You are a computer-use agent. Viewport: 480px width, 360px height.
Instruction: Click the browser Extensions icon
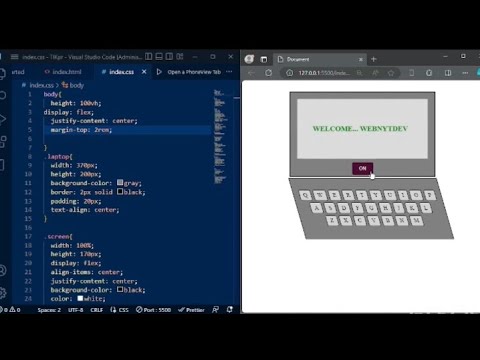[429, 73]
